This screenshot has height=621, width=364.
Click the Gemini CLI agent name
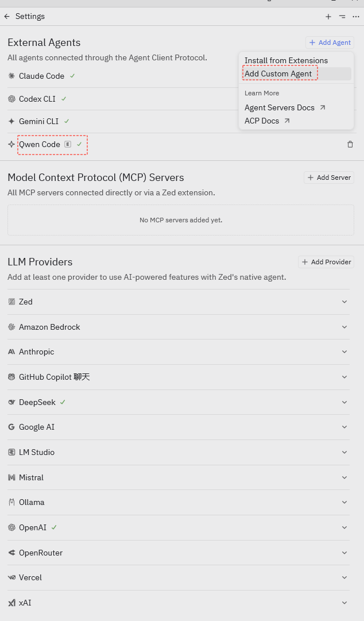coord(39,122)
